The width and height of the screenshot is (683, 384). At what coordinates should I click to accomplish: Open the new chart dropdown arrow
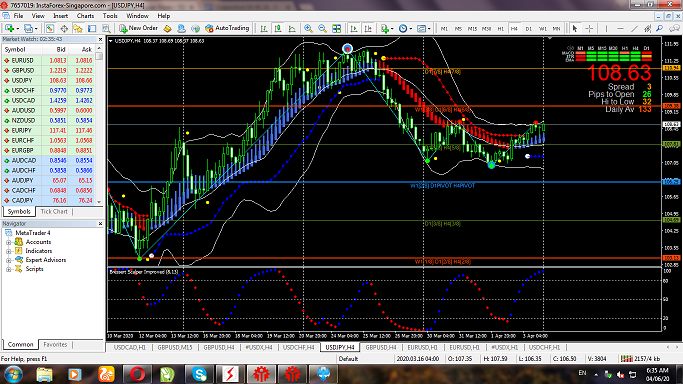click(17, 29)
